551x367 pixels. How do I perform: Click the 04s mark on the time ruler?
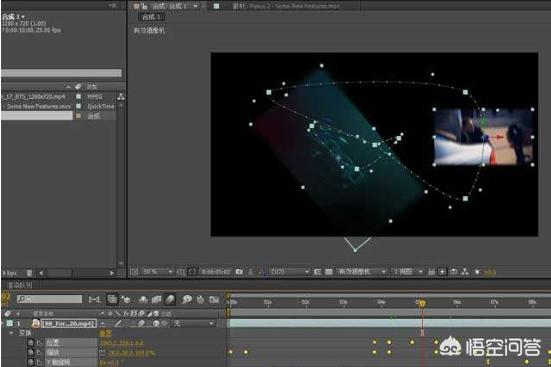coord(381,302)
